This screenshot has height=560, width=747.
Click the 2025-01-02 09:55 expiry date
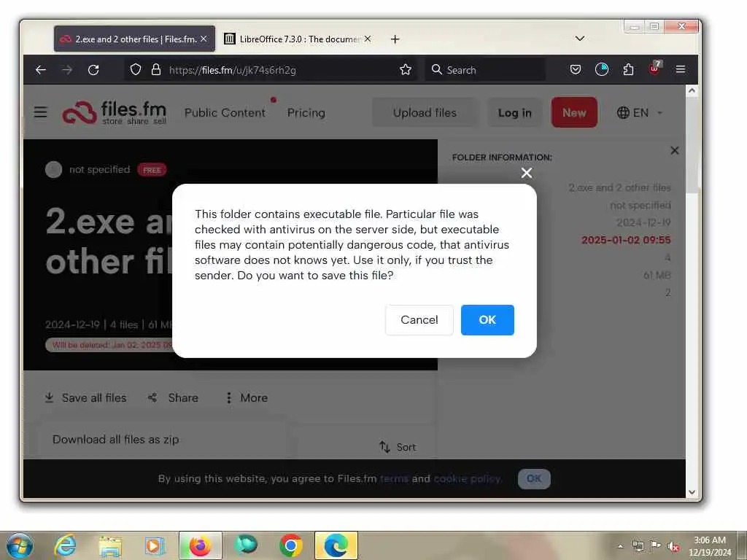(626, 240)
